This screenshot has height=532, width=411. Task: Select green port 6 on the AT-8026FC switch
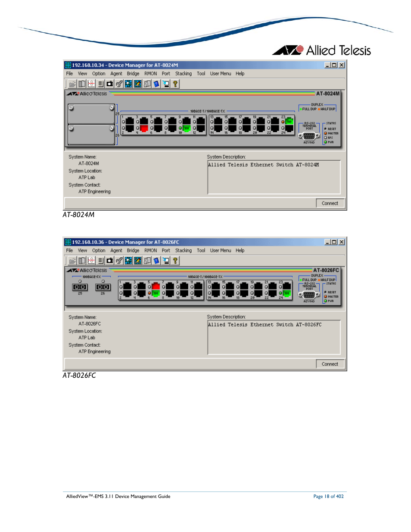coord(156,293)
